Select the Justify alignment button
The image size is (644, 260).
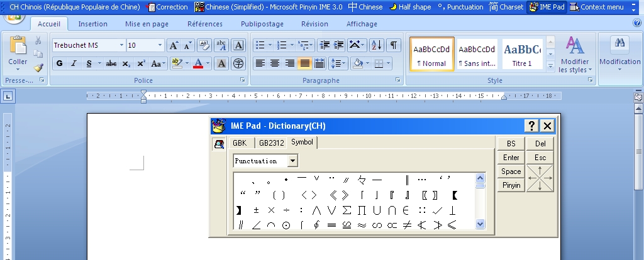coord(305,63)
